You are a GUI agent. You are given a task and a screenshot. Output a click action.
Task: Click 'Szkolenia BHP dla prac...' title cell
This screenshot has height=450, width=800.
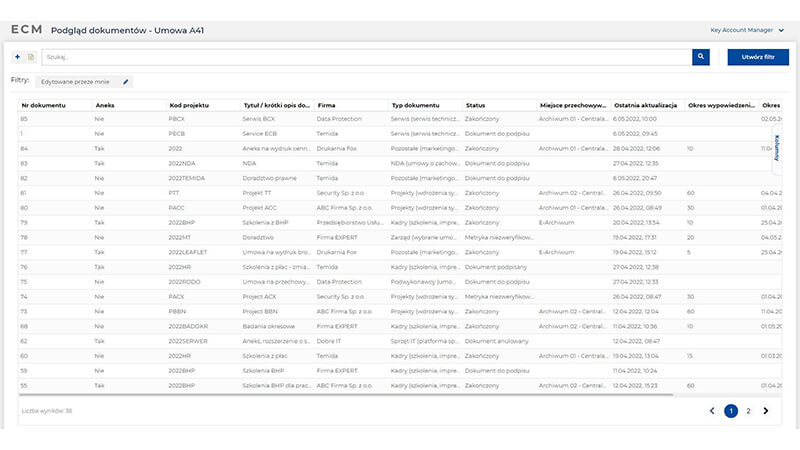click(x=277, y=385)
